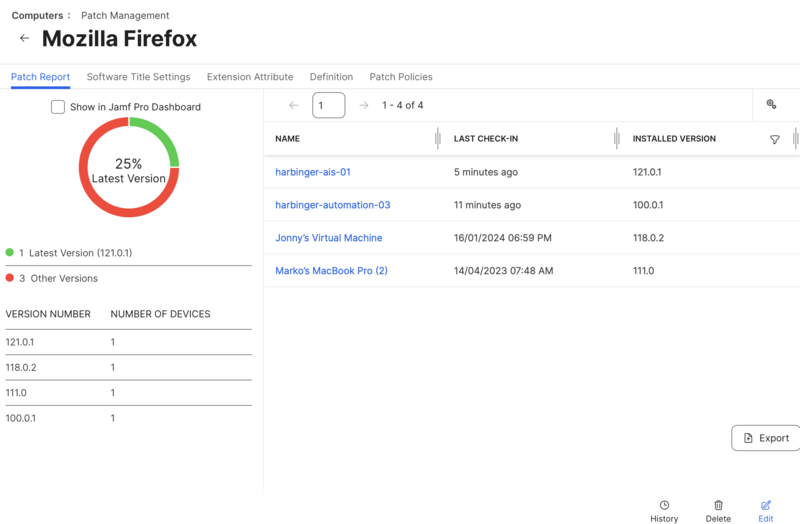Viewport: 800px width, 524px height.
Task: Sort by INSTALLED VERSION column header
Action: click(674, 138)
